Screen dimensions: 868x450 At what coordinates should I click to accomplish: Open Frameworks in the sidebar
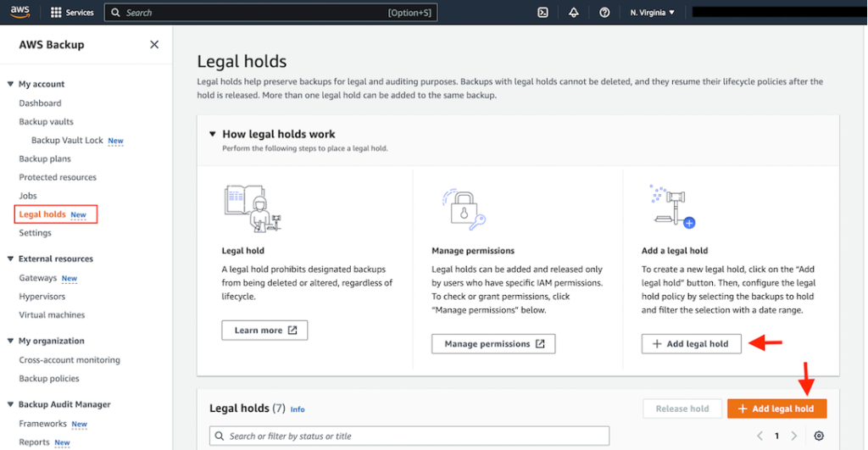click(x=42, y=424)
